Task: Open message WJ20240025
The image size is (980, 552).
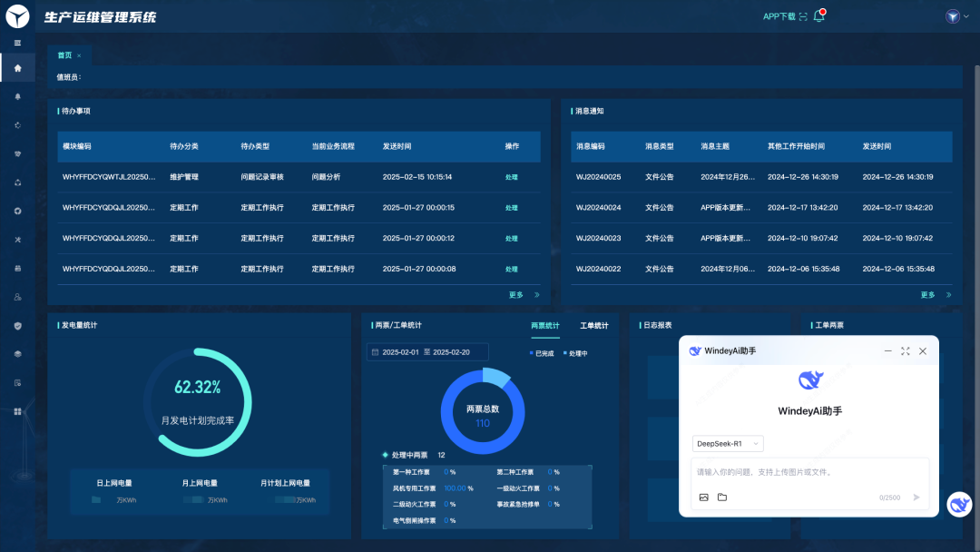Action: 598,177
